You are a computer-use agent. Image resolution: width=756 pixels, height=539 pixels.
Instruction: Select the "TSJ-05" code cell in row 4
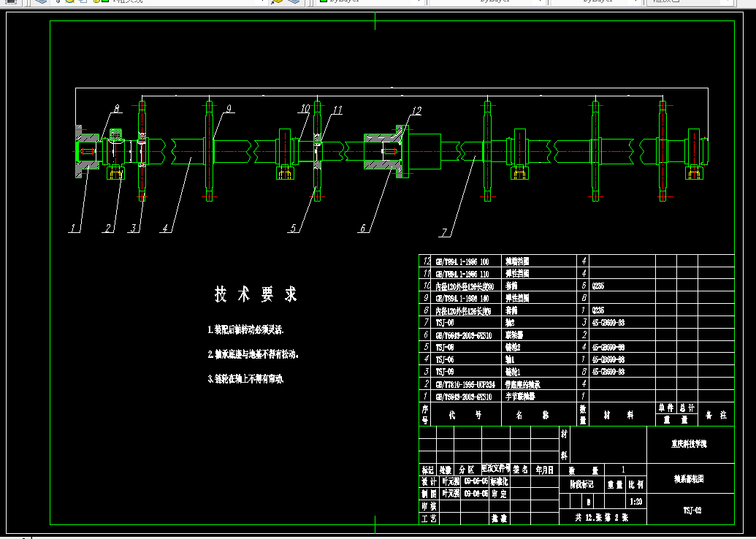click(445, 359)
